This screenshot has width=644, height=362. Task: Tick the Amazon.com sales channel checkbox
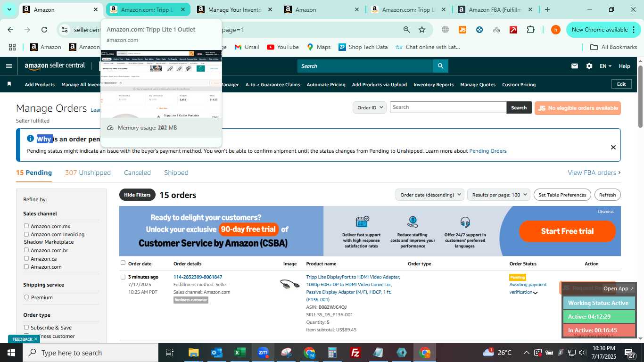click(x=26, y=266)
